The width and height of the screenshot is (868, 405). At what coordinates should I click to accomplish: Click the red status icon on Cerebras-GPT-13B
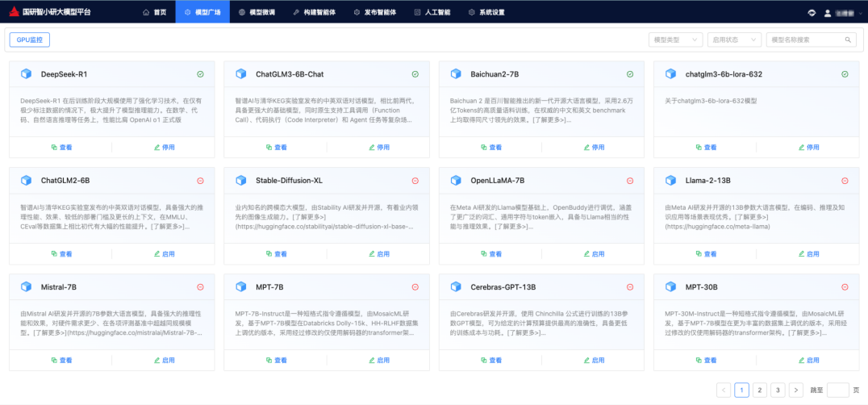coord(630,287)
